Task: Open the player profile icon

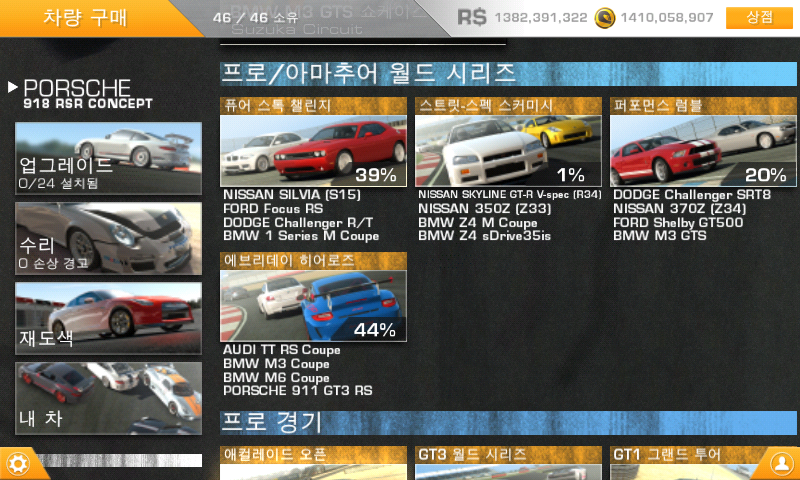Action: pyautogui.click(x=781, y=463)
